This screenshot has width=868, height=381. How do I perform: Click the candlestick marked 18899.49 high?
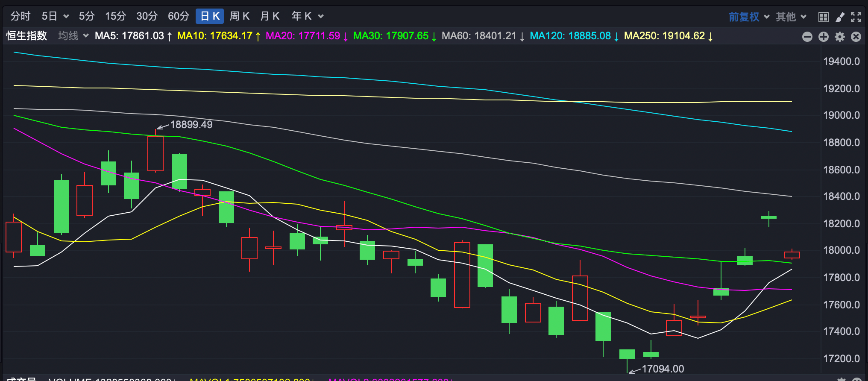point(155,154)
